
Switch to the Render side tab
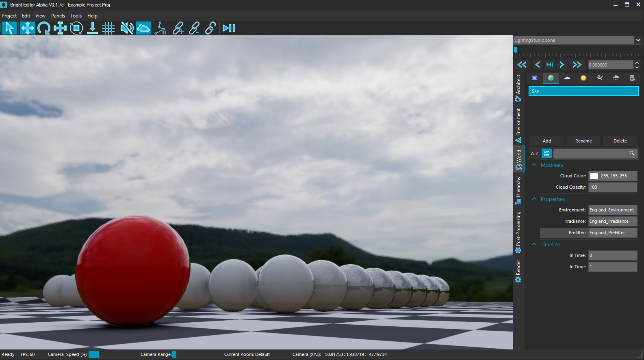click(518, 271)
